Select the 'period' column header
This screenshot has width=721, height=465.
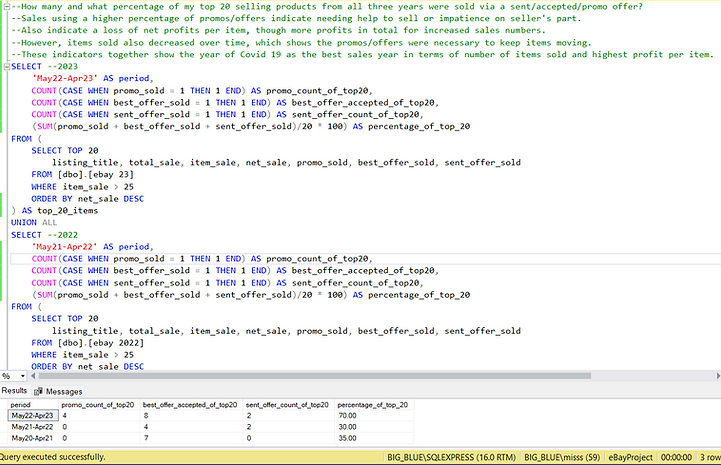33,405
